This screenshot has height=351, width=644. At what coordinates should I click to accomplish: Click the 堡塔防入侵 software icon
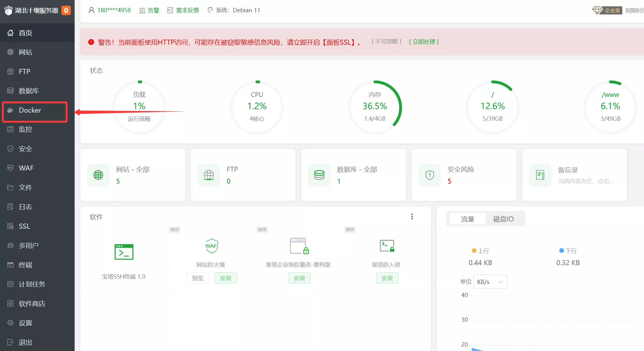coord(387,246)
